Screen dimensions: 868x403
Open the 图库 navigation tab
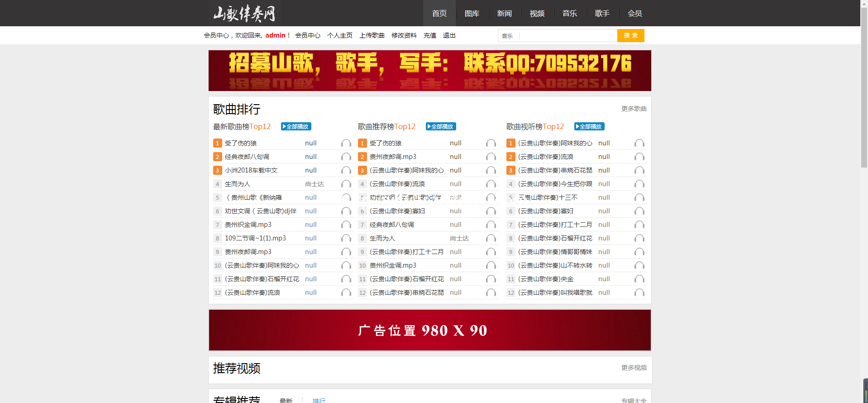472,14
